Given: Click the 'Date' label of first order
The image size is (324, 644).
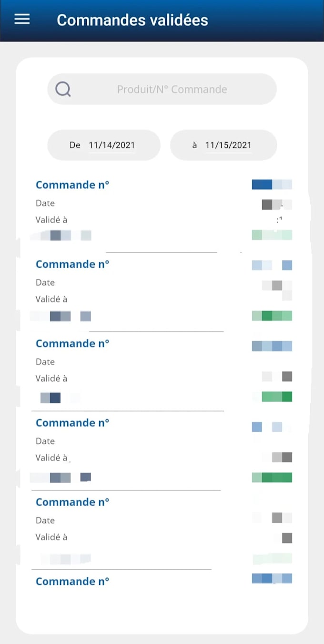Looking at the screenshot, I should pyautogui.click(x=45, y=203).
